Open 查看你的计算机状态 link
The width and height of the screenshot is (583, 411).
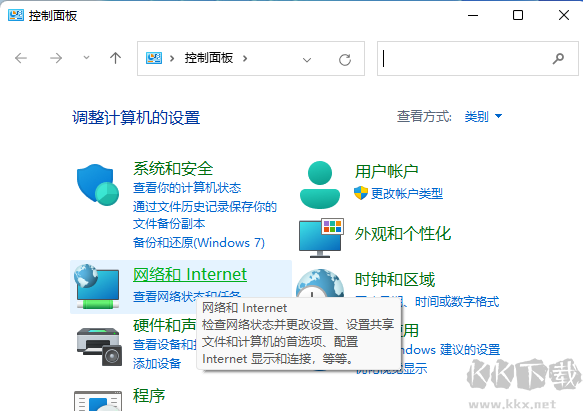187,187
